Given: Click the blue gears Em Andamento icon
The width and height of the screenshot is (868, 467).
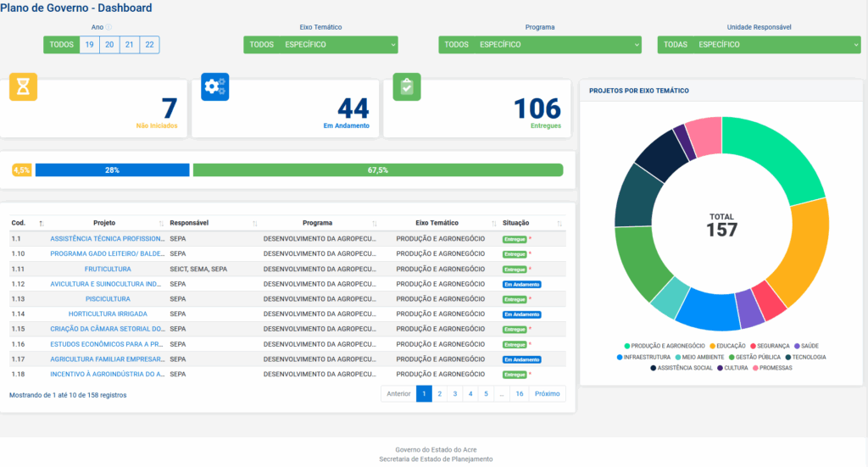Looking at the screenshot, I should pos(214,87).
